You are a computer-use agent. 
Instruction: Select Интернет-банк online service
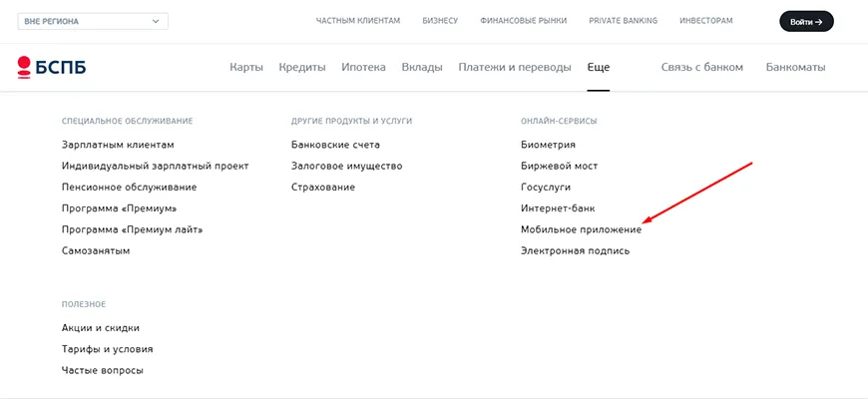[558, 208]
